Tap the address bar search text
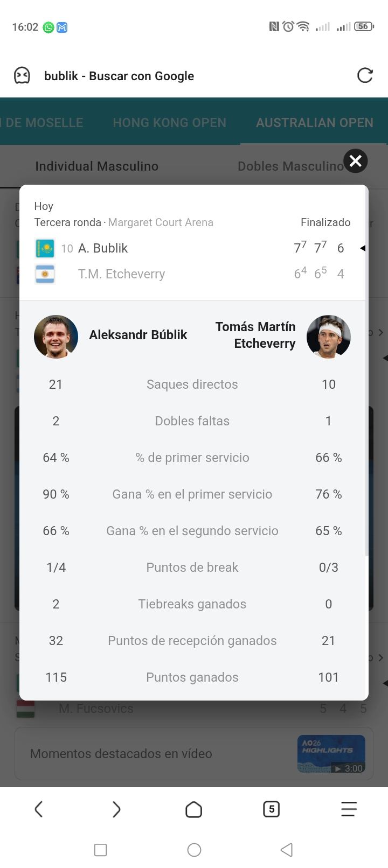 pyautogui.click(x=119, y=76)
